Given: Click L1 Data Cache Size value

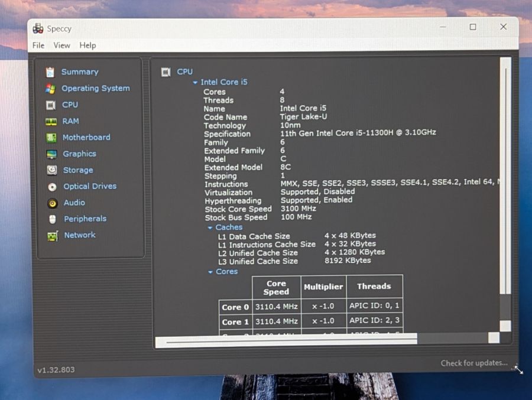Looking at the screenshot, I should coord(350,236).
